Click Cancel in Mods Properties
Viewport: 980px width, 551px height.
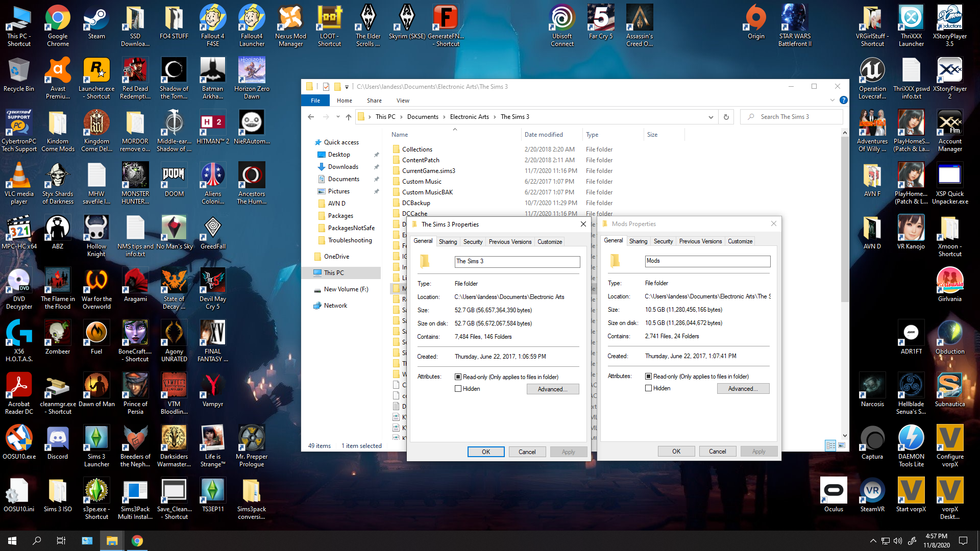(717, 452)
